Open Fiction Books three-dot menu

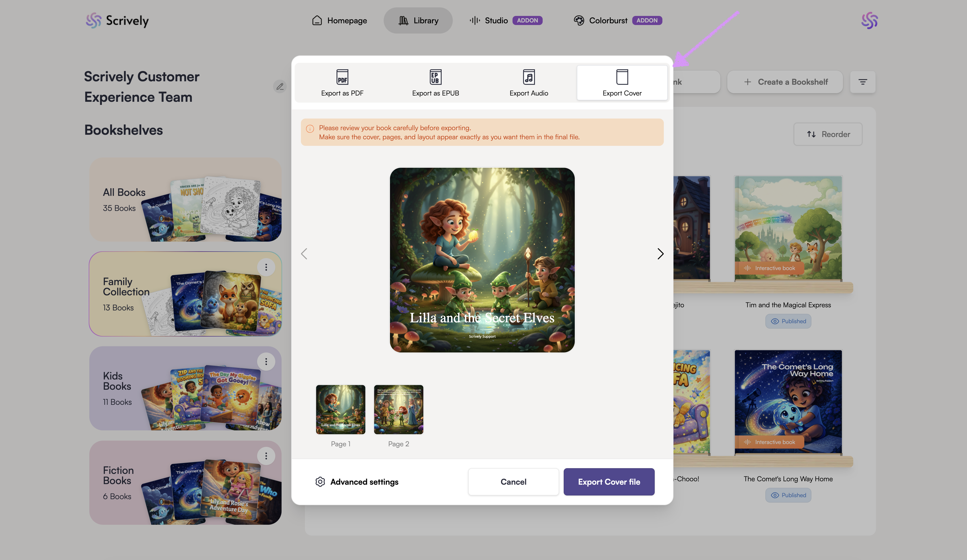tap(266, 456)
